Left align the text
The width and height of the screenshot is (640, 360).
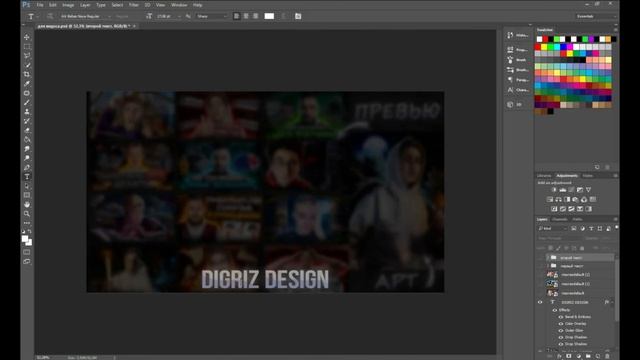[x=236, y=16]
